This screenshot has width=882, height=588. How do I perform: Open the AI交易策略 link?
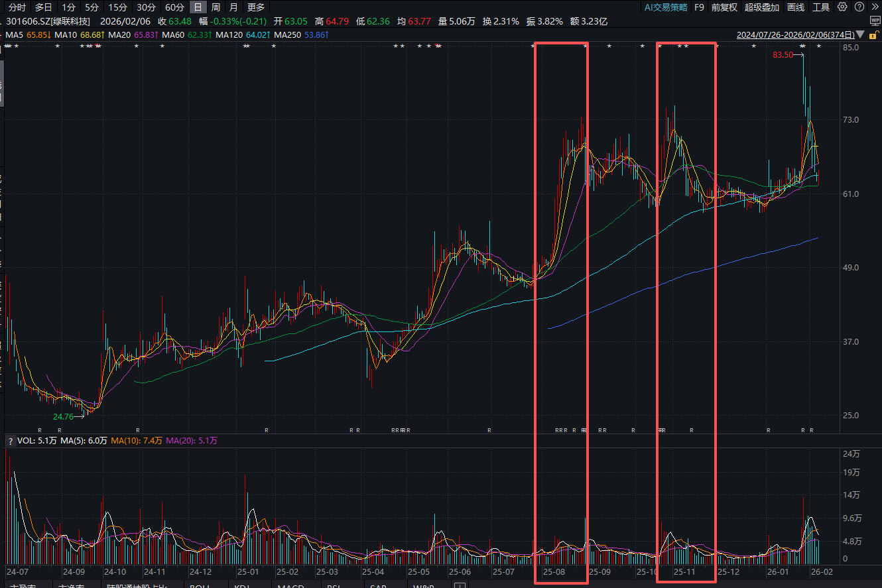pyautogui.click(x=666, y=7)
